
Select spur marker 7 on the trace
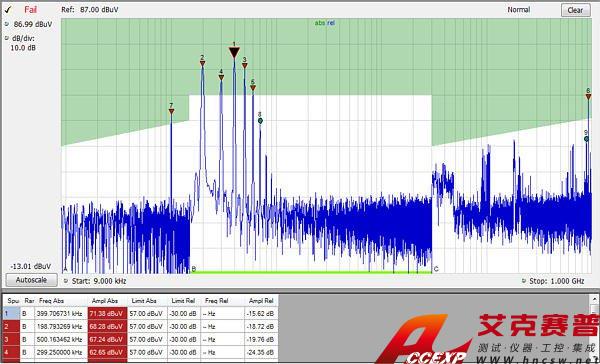point(171,111)
